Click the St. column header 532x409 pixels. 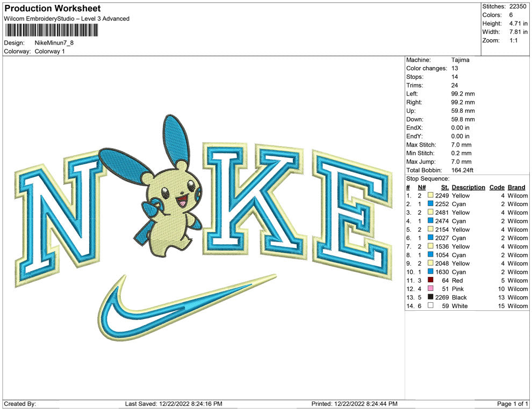(x=445, y=187)
